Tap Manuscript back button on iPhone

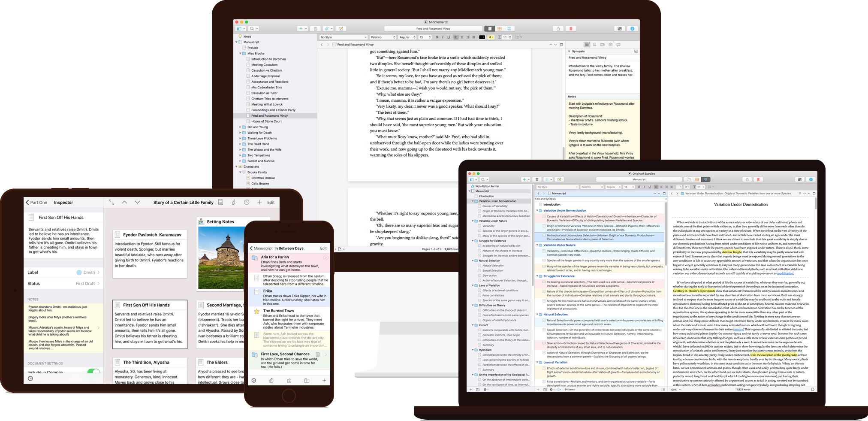tap(262, 248)
